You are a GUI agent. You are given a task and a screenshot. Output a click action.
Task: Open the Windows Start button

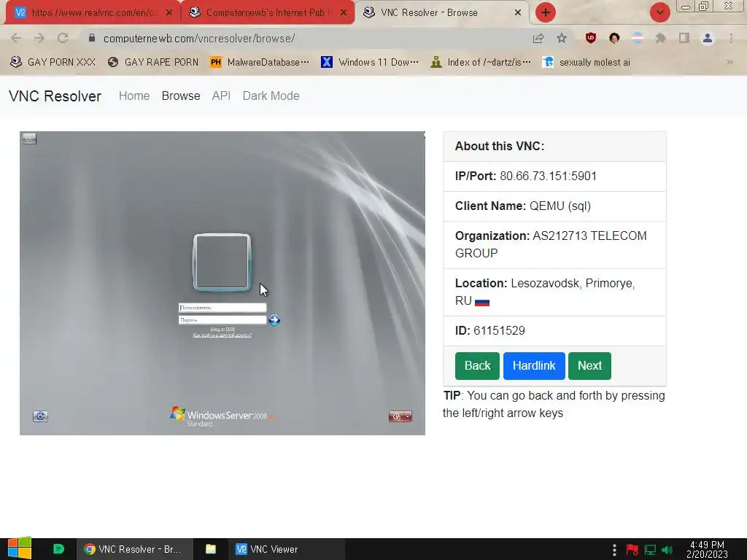tap(19, 548)
